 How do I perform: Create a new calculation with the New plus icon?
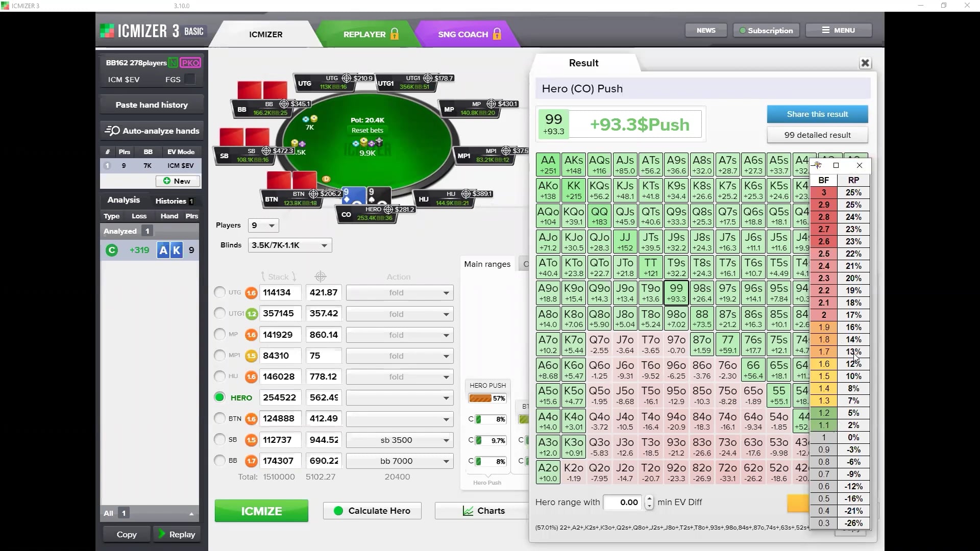168,181
